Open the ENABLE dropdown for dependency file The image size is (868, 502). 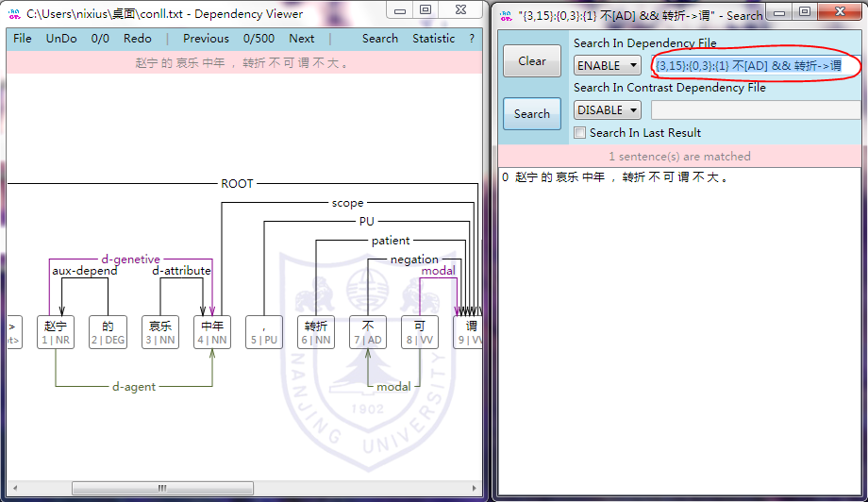point(607,65)
